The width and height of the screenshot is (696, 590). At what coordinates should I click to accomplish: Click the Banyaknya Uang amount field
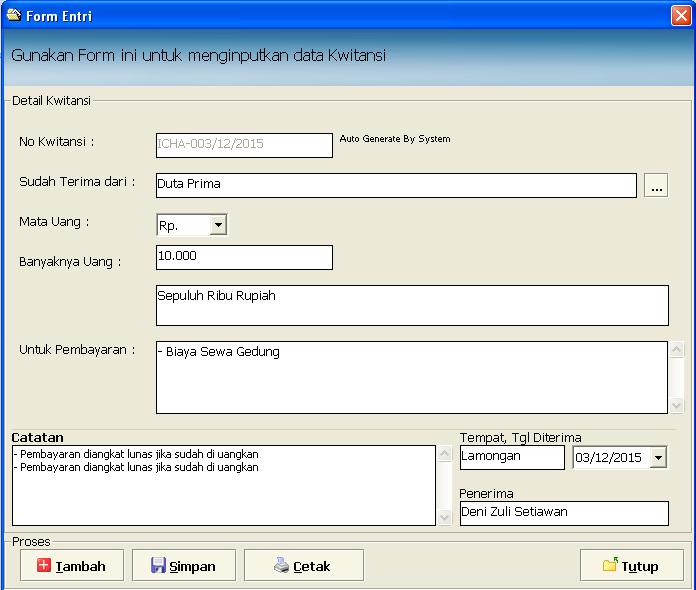(244, 257)
